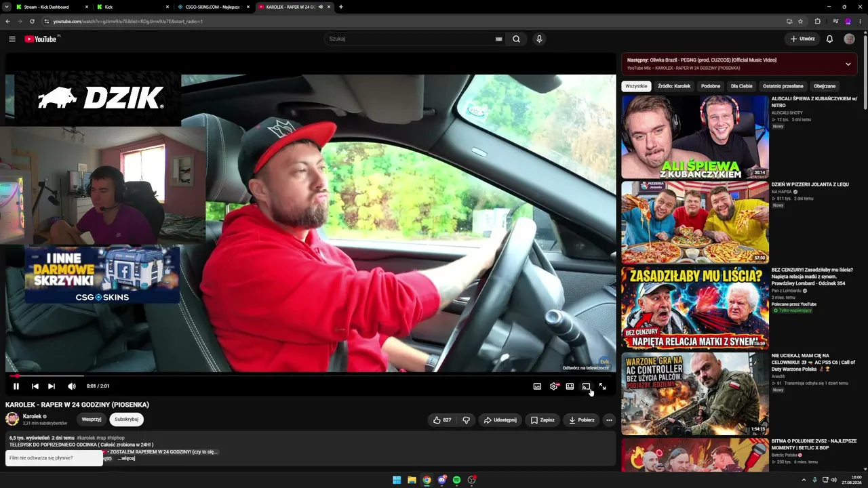The width and height of the screenshot is (868, 488).
Task: Mute the video volume
Action: click(72, 386)
